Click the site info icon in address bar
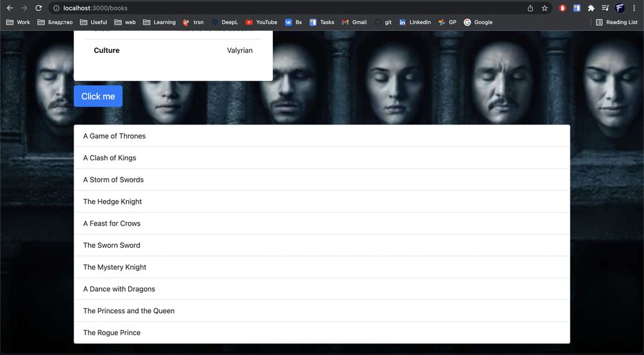Screen dimensions: 644x355 click(56, 8)
